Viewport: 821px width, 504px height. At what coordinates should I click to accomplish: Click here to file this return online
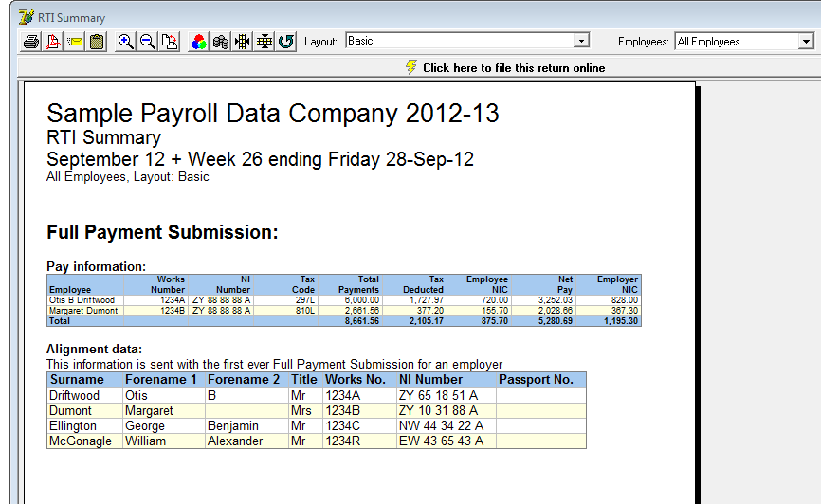click(x=513, y=68)
